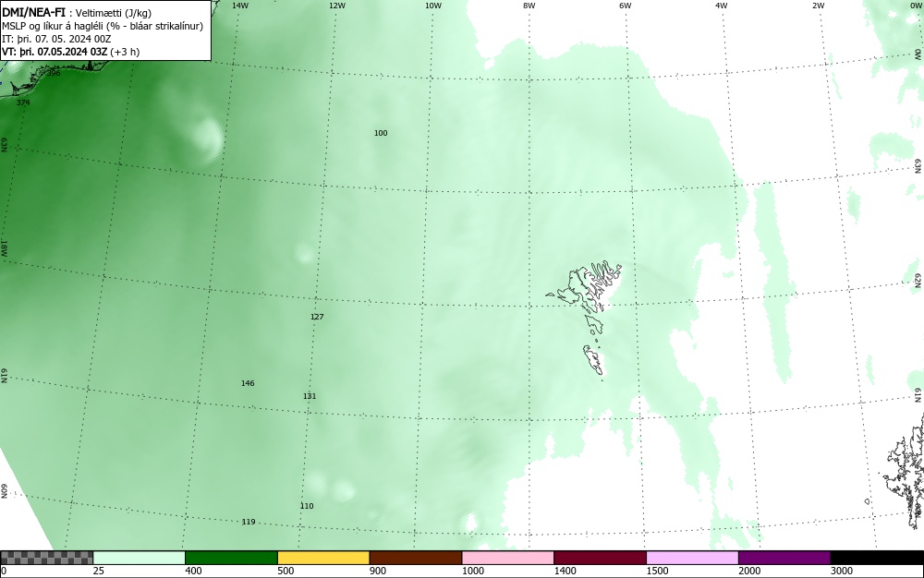Screen dimensions: 924x578
Task: Click the legend scale number '900'
Action: click(x=378, y=571)
